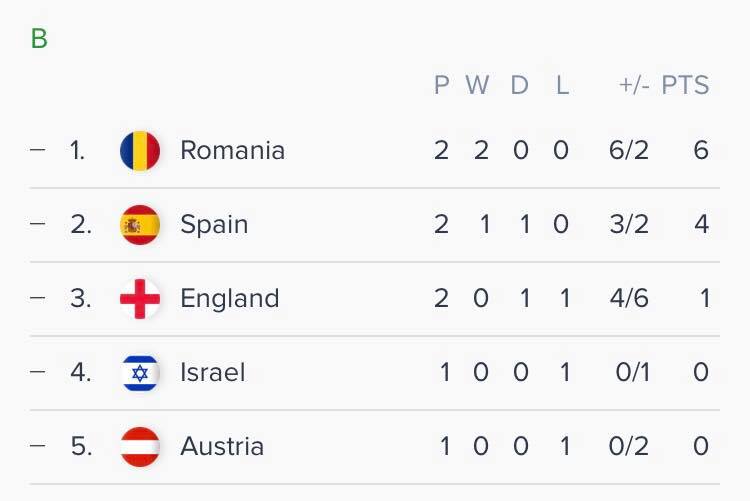
Task: Click Spain's rank number 2.
Action: pyautogui.click(x=80, y=225)
